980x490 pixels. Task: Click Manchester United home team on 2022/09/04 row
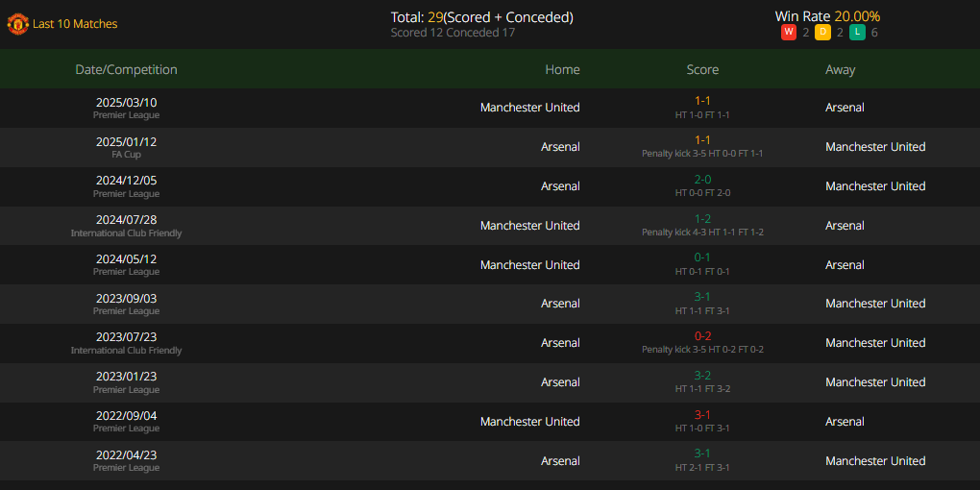tap(530, 422)
